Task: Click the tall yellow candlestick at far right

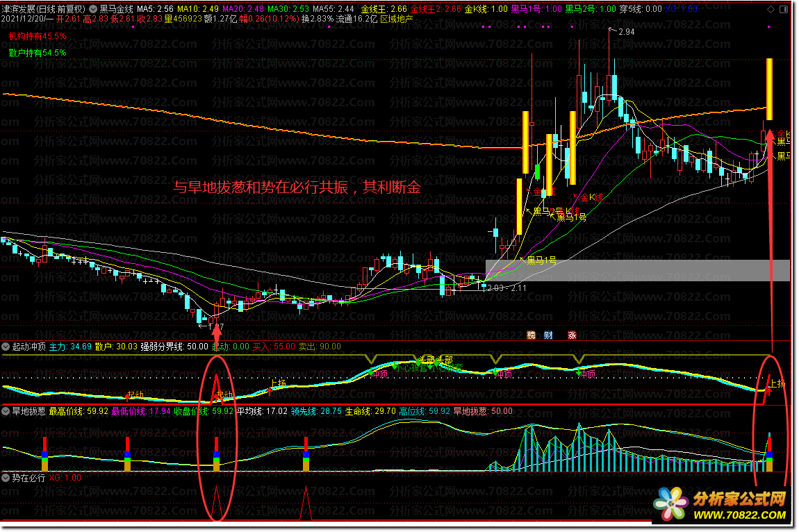Action: (x=769, y=89)
